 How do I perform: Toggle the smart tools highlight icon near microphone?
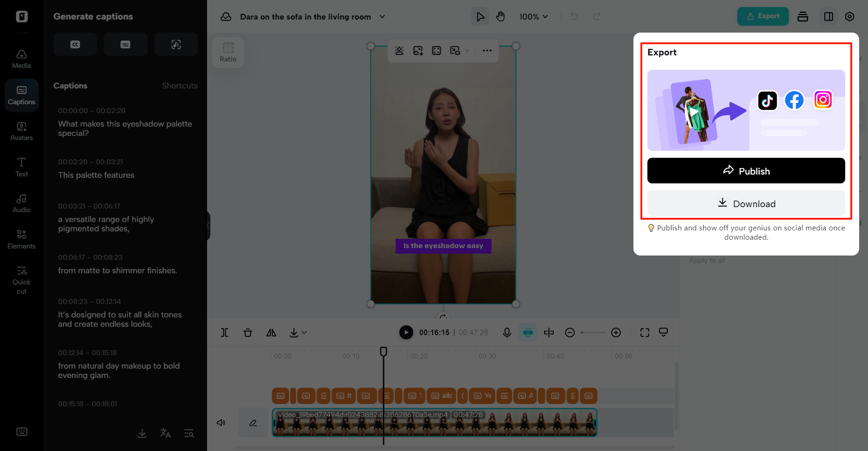527,332
